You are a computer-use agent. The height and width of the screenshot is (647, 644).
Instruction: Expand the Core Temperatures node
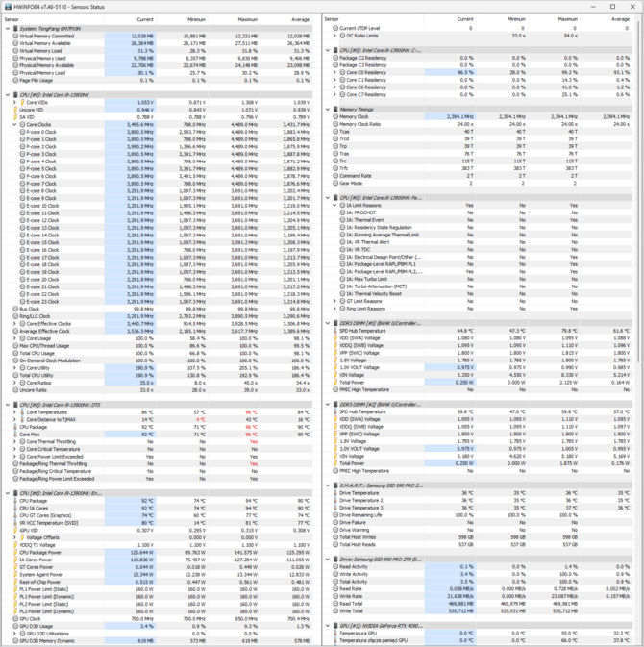[x=15, y=411]
